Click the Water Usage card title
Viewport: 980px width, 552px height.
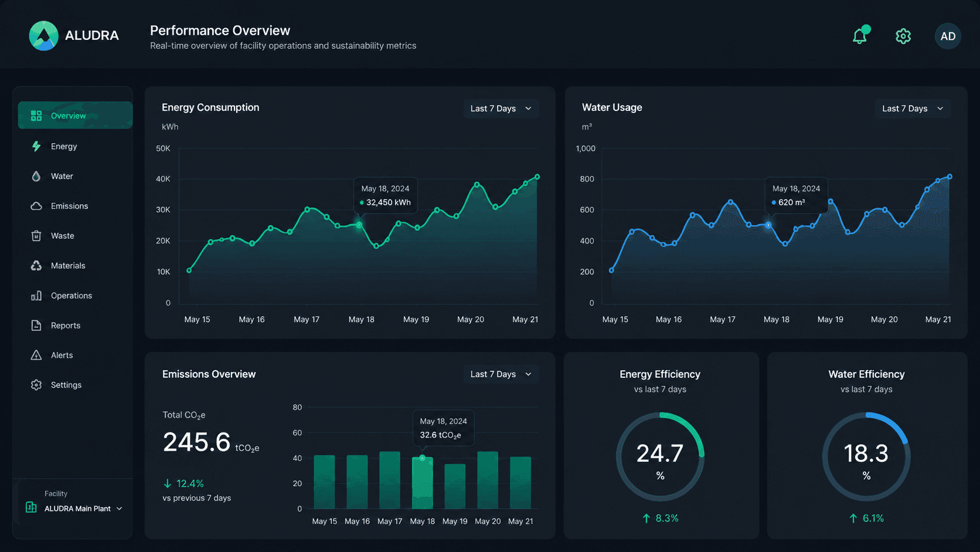pos(612,107)
